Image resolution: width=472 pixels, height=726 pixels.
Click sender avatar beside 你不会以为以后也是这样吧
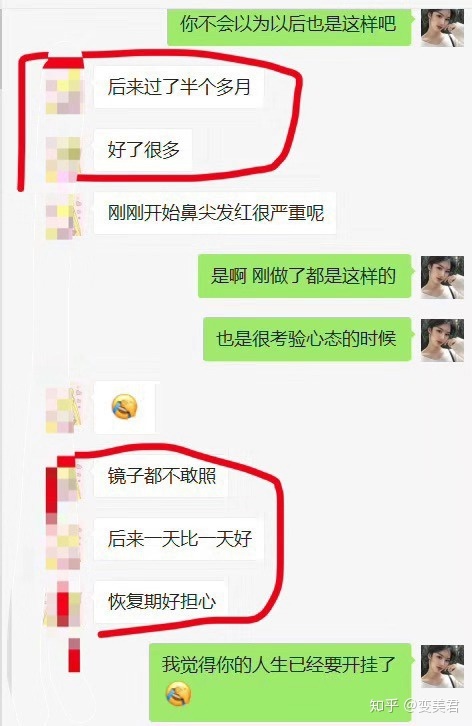click(x=442, y=27)
